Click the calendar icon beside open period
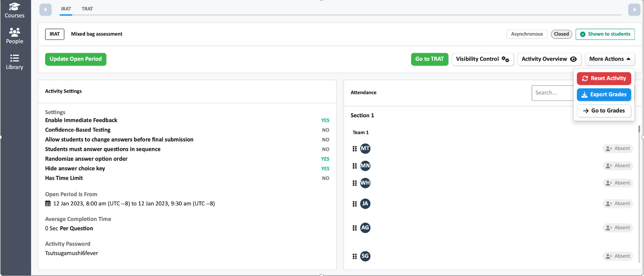This screenshot has height=276, width=644. [x=48, y=203]
